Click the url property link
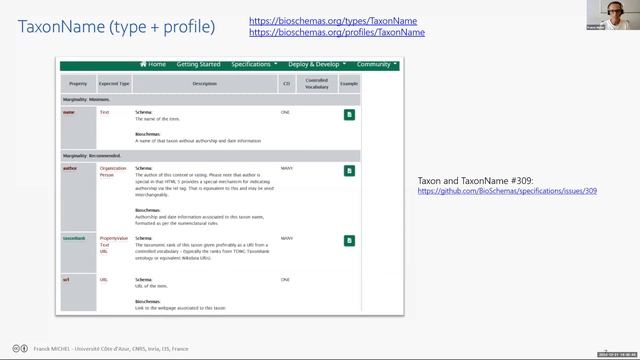The height and width of the screenshot is (360, 640). pyautogui.click(x=66, y=280)
